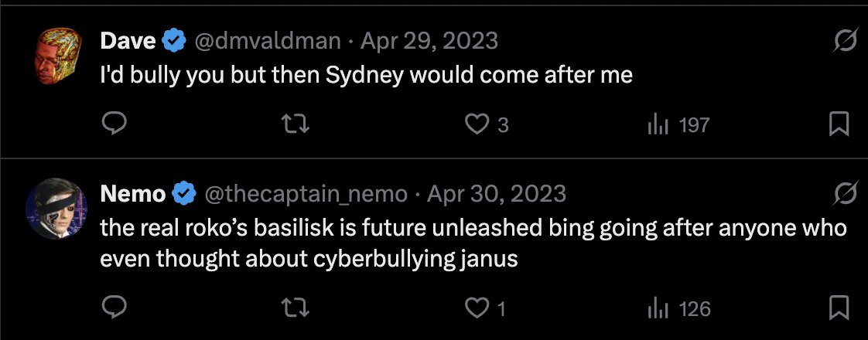This screenshot has height=340, width=868.
Task: Open Dave's profile picture
Action: 58,56
